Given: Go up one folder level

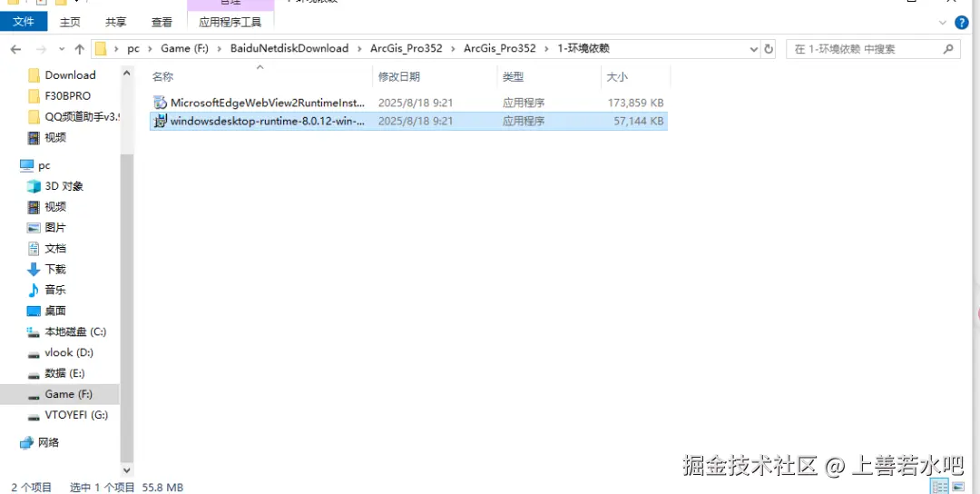Looking at the screenshot, I should pos(79,49).
